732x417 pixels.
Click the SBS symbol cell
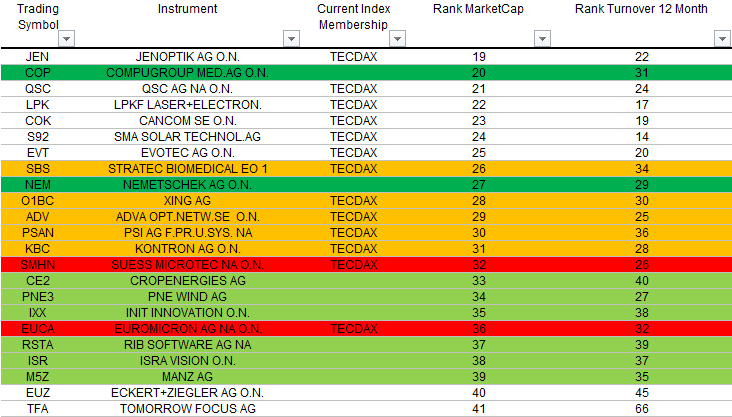pos(37,169)
